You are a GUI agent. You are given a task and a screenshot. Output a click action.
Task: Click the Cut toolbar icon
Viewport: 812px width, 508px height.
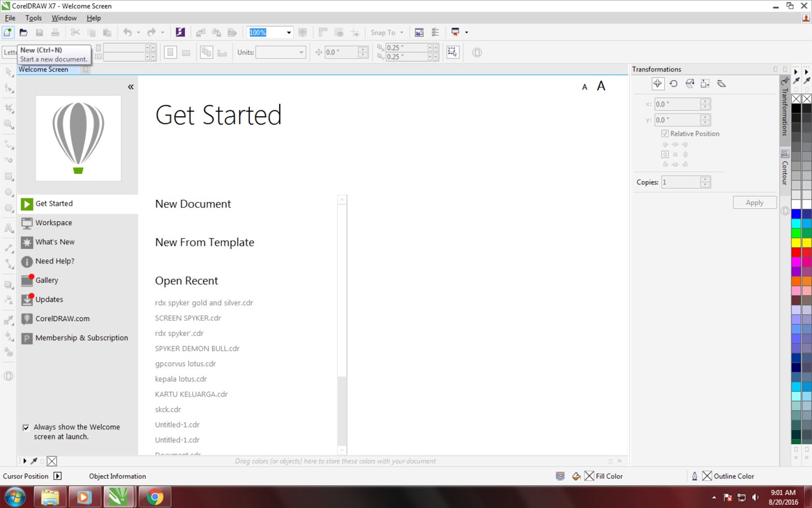click(75, 32)
